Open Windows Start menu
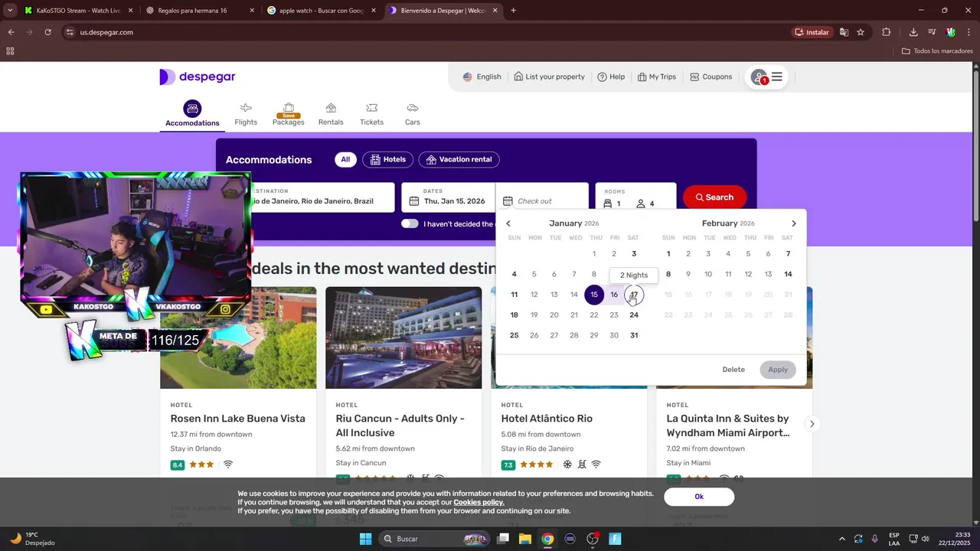 point(365,539)
